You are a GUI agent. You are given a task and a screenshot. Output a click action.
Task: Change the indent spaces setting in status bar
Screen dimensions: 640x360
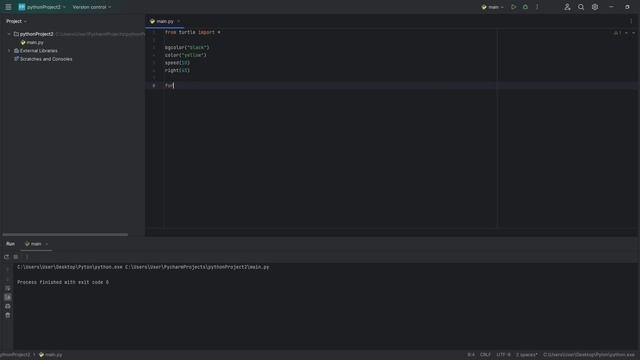pos(527,355)
